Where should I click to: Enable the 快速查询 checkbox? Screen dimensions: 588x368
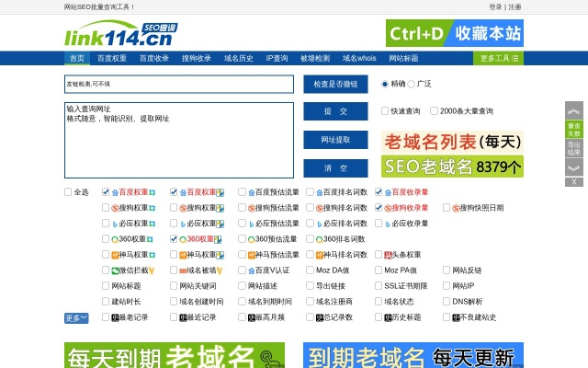point(385,111)
